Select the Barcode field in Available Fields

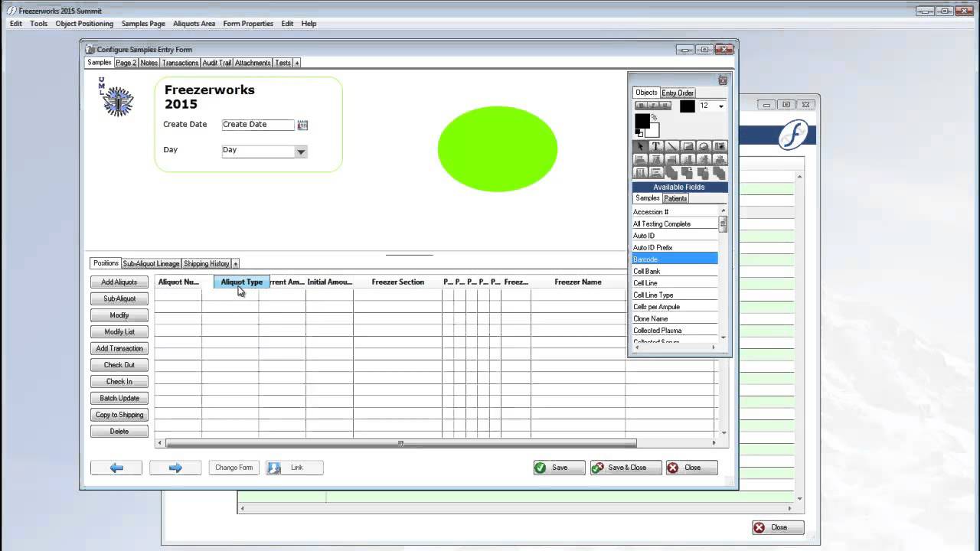[675, 259]
